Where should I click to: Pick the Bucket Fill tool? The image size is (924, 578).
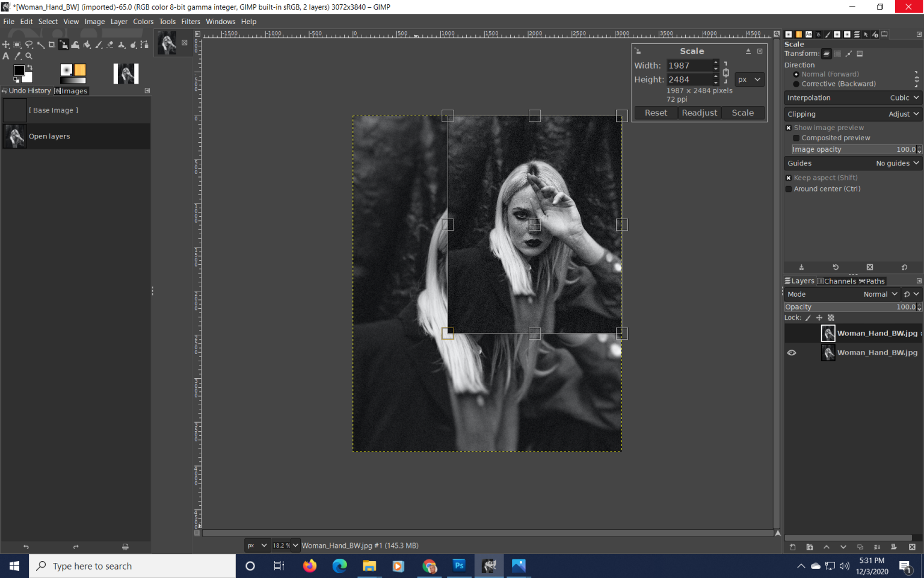87,45
